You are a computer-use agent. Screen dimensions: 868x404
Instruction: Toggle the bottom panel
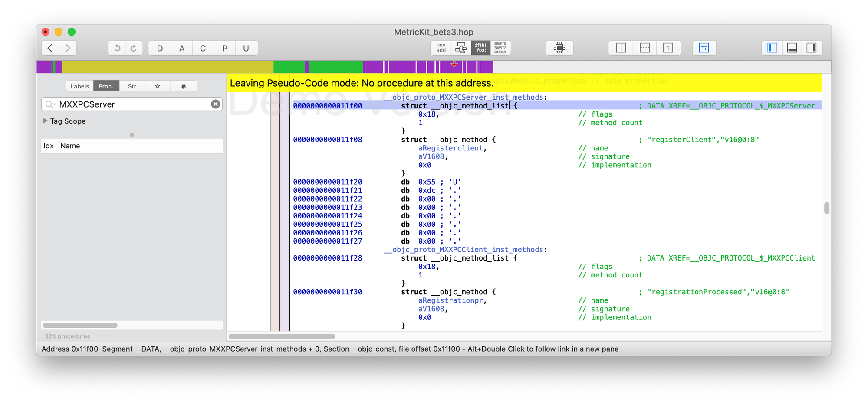pos(792,48)
